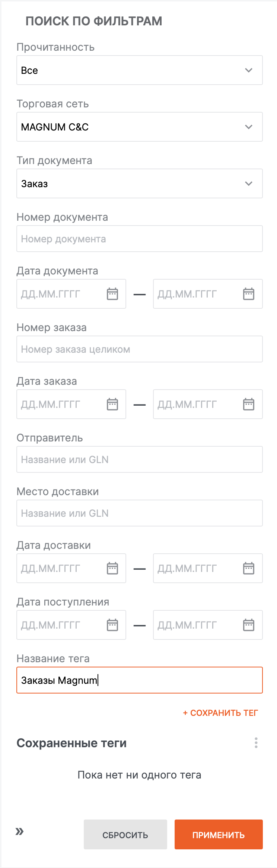The width and height of the screenshot is (277, 868).
Task: Click the Сохранить тег link
Action: coord(220,713)
